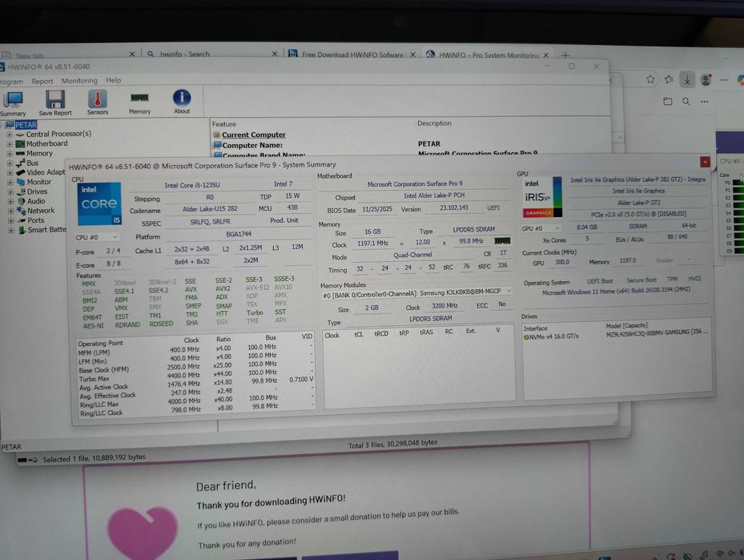Expand the Bus tree node
The image size is (744, 560).
point(9,163)
